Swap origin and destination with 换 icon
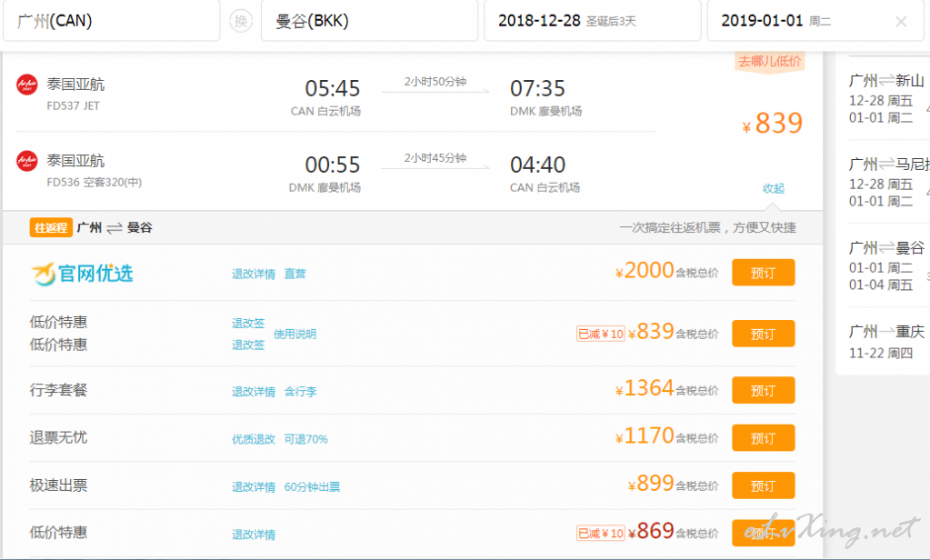Viewport: 930px width, 560px height. tap(241, 21)
